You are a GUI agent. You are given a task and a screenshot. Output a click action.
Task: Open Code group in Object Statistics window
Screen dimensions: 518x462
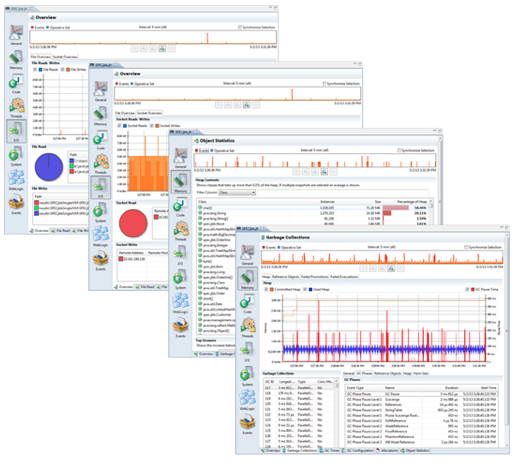click(180, 206)
